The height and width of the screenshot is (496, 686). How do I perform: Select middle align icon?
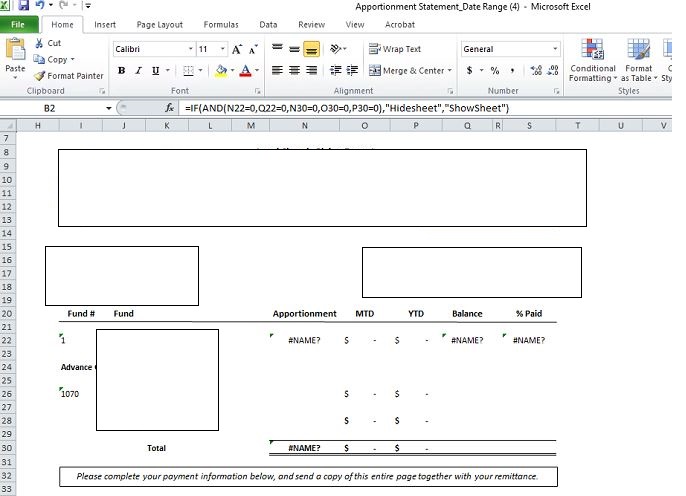click(x=294, y=49)
